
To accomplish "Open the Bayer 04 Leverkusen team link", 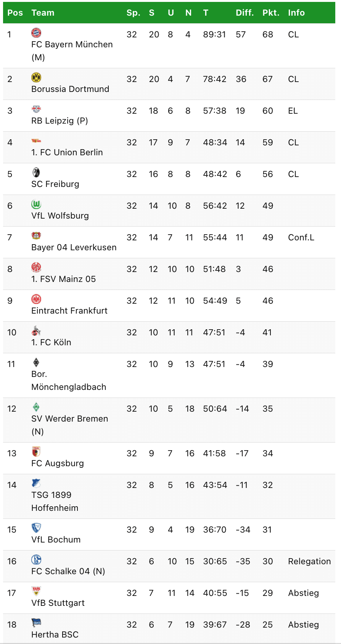I will pyautogui.click(x=74, y=247).
